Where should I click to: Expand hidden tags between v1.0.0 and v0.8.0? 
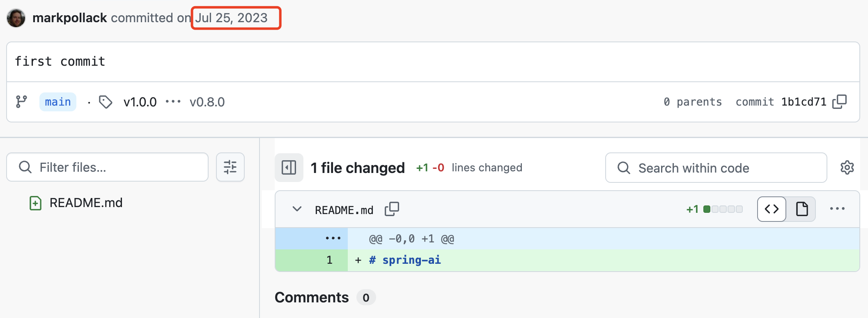(173, 101)
